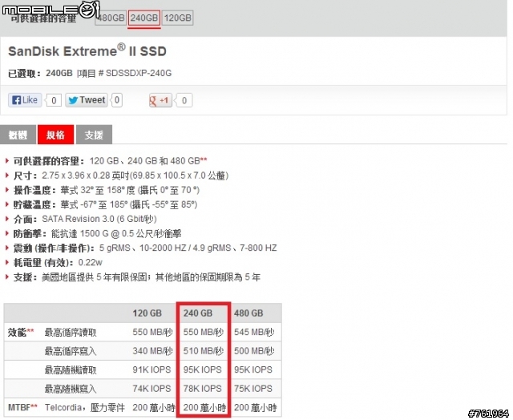Click the Google +1 count bubble
This screenshot has width=513, height=420.
pyautogui.click(x=184, y=100)
